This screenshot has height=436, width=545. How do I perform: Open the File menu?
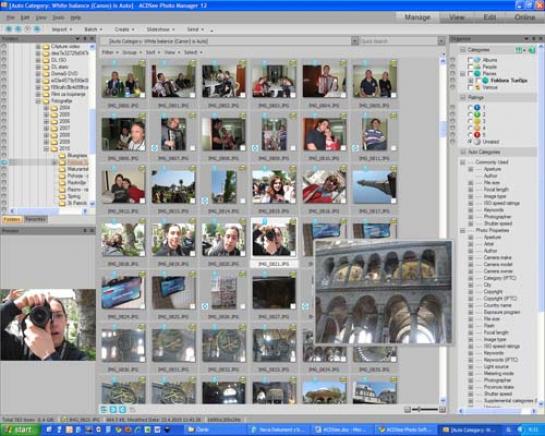click(10, 17)
